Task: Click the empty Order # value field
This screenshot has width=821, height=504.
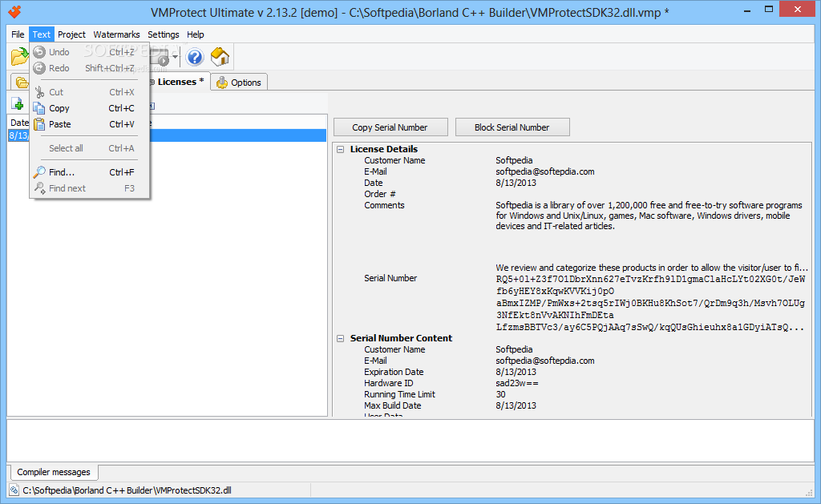Action: (652, 194)
